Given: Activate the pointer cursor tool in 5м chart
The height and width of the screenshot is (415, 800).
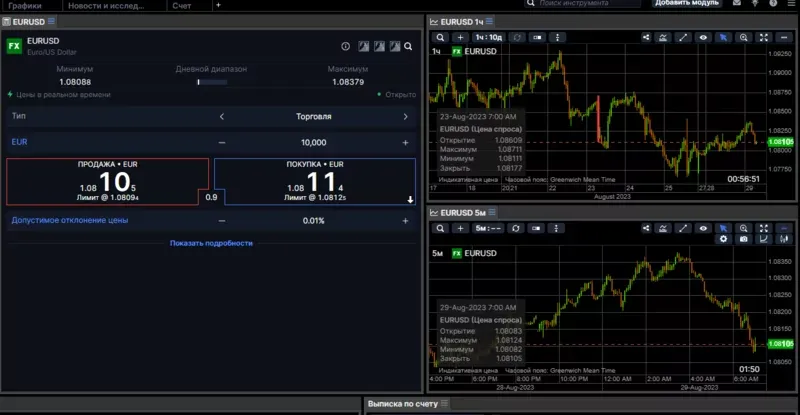Looking at the screenshot, I should pyautogui.click(x=723, y=228).
